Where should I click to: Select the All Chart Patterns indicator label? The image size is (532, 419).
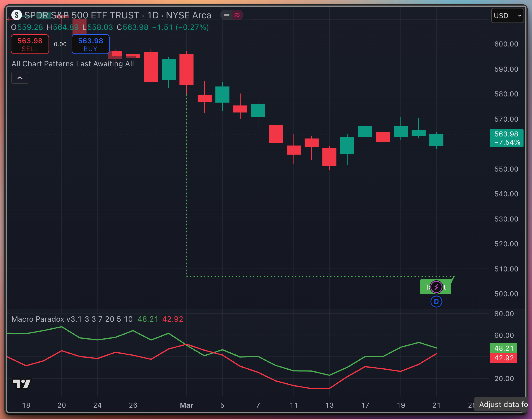73,64
